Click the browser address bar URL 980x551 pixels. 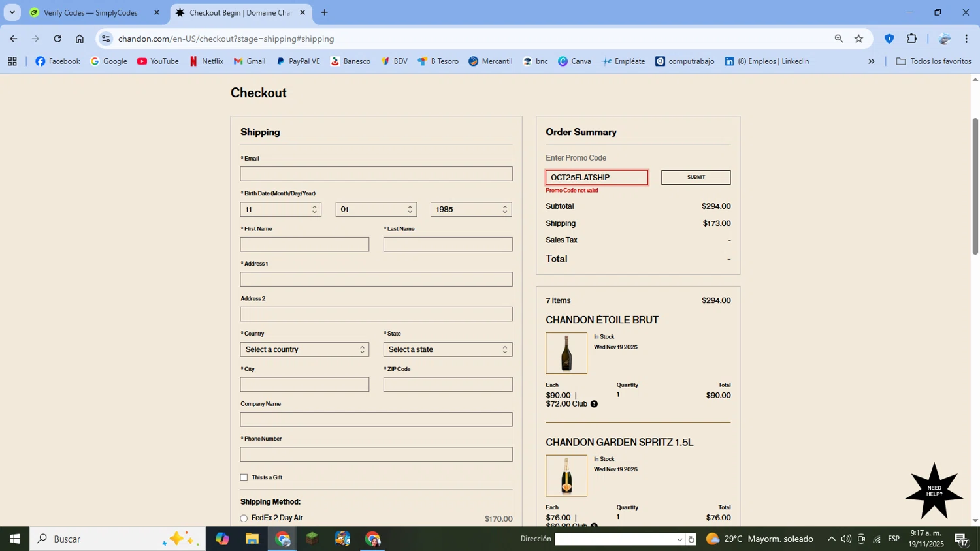(226, 39)
